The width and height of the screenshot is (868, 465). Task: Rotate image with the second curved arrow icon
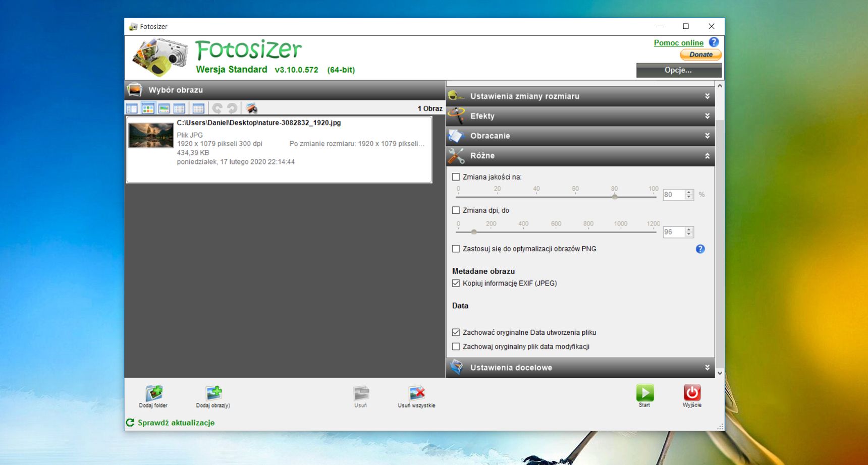pos(232,108)
